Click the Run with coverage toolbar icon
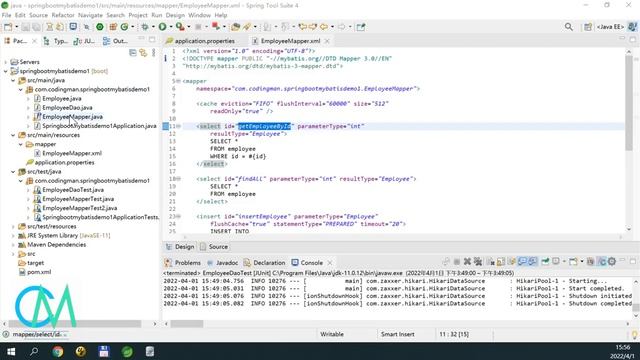This screenshot has height=360, width=640. [180, 27]
